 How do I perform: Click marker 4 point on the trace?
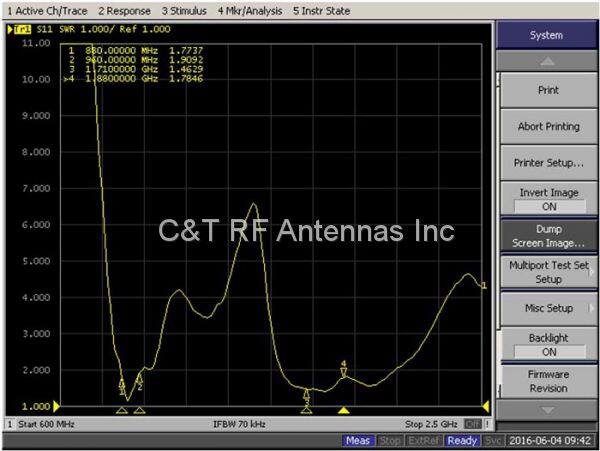[x=343, y=374]
